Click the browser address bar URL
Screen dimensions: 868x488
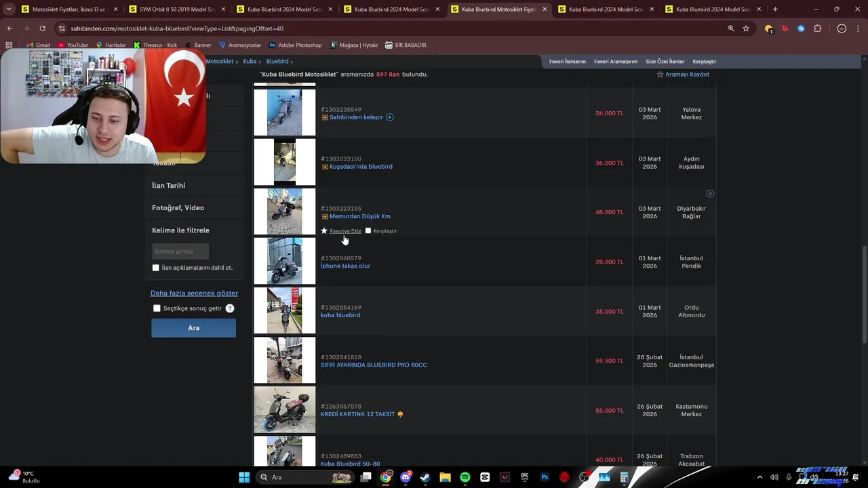click(x=177, y=28)
